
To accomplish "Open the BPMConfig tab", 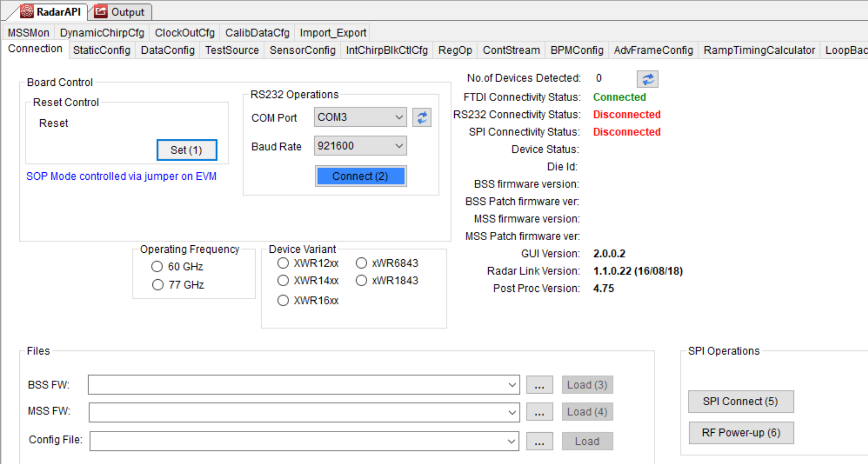I will [577, 50].
